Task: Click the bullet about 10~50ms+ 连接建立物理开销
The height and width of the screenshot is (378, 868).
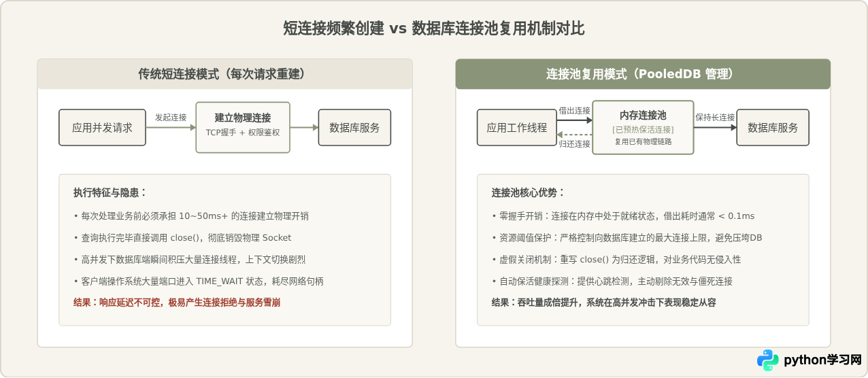Action: tap(191, 216)
